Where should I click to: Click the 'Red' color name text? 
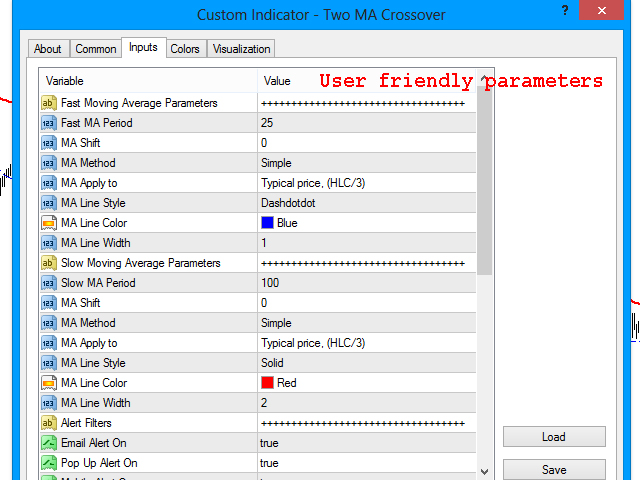click(287, 383)
